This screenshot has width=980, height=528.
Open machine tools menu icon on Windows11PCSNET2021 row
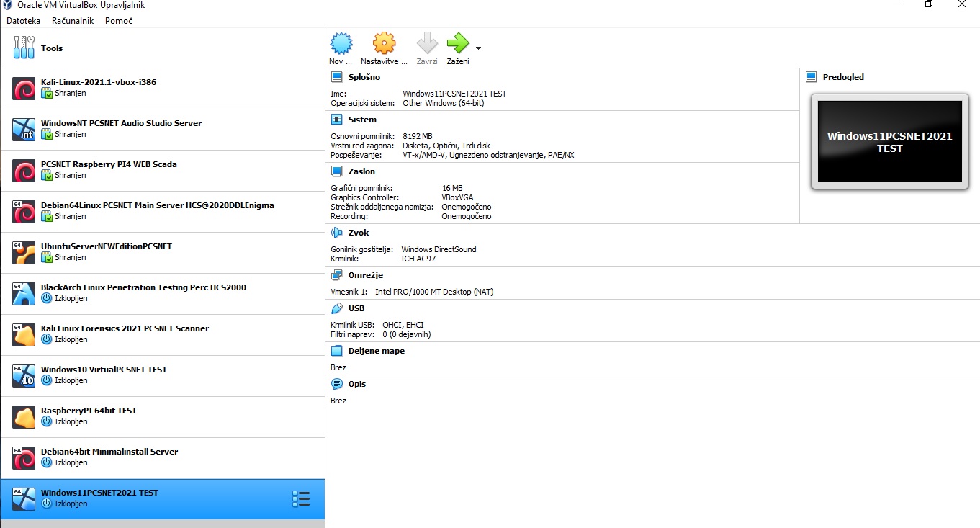301,498
